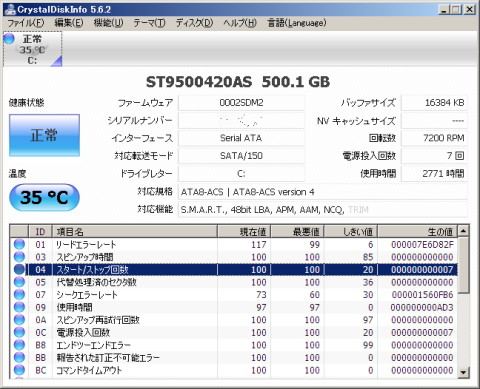Click the standard field ATA8-ACS version 4

(323, 192)
